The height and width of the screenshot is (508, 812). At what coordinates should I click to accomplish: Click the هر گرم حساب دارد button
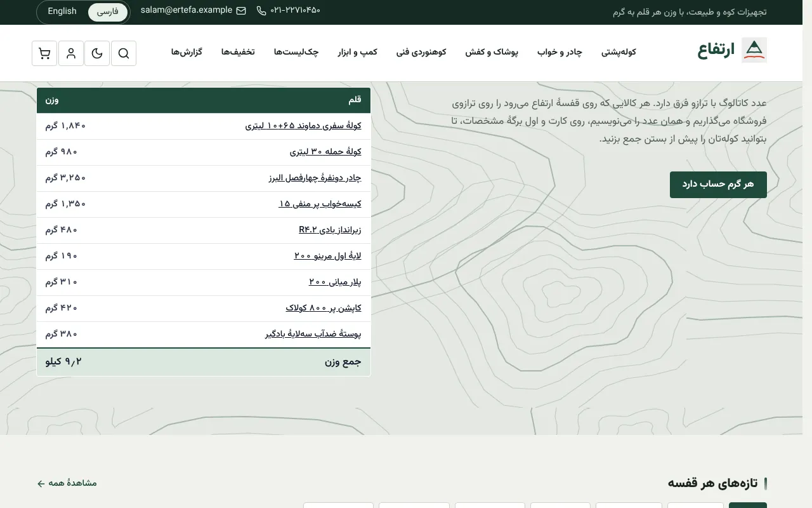coord(718,185)
